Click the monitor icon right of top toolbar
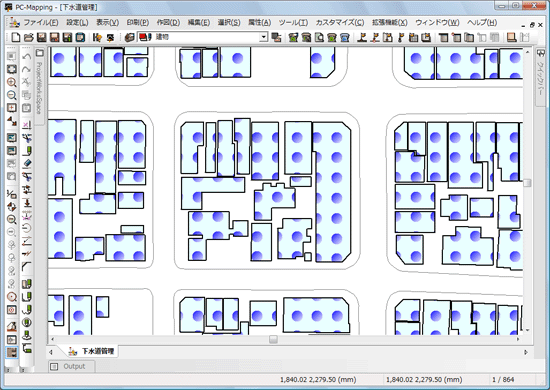Image resolution: width=550 pixels, height=390 pixels. tap(512, 37)
